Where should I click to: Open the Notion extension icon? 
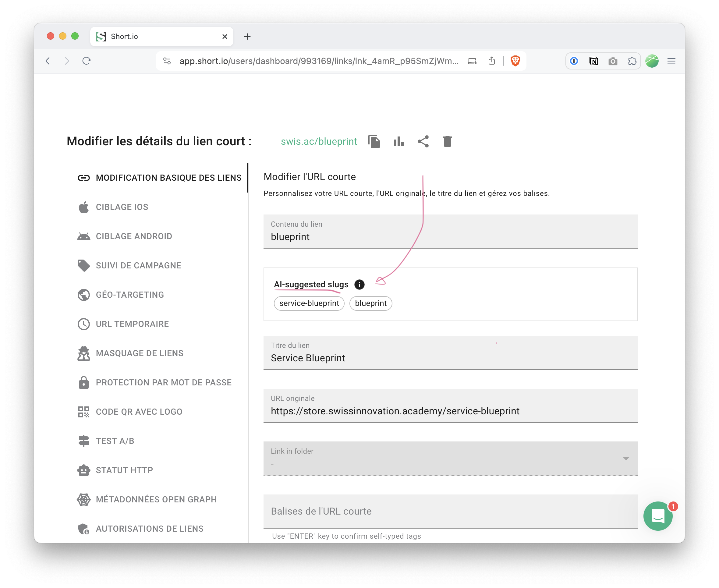(x=593, y=61)
